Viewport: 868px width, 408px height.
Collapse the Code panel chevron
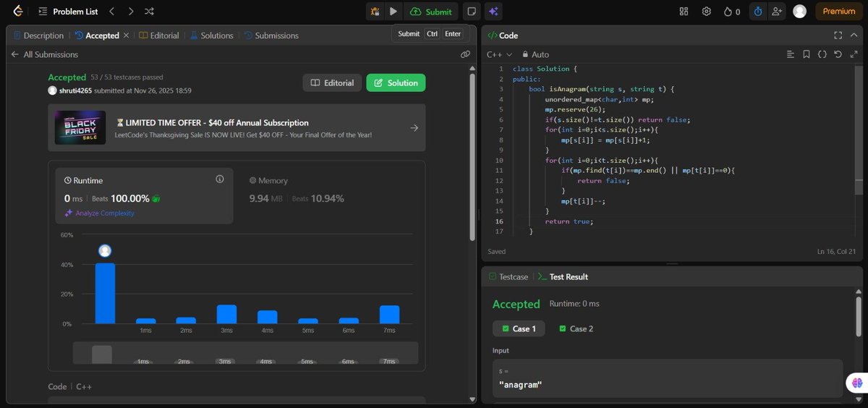tap(854, 35)
